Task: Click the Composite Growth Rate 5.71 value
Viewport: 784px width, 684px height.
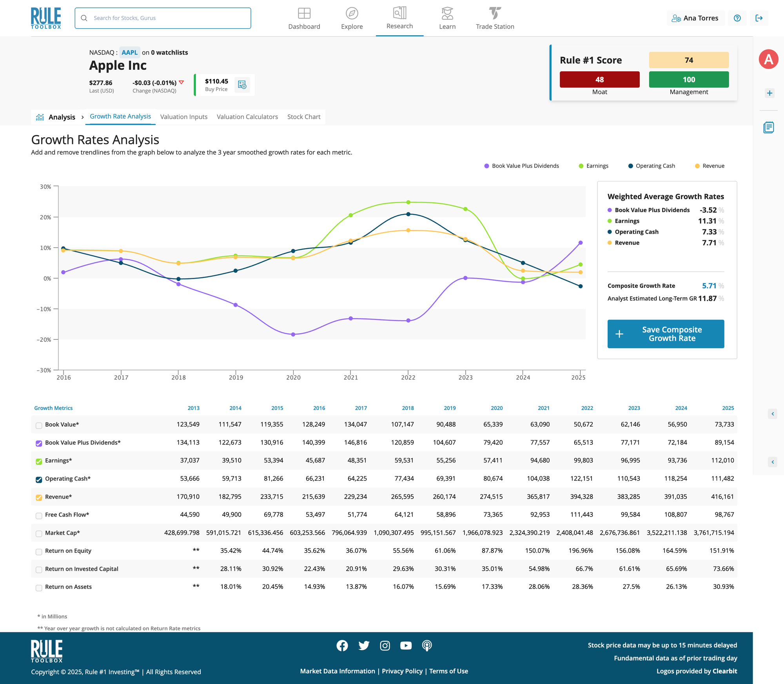Action: pos(709,286)
